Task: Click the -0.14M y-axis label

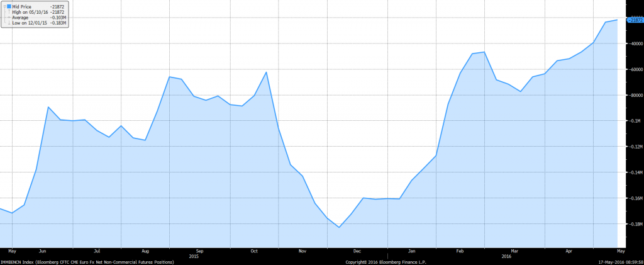Action: tap(636, 172)
